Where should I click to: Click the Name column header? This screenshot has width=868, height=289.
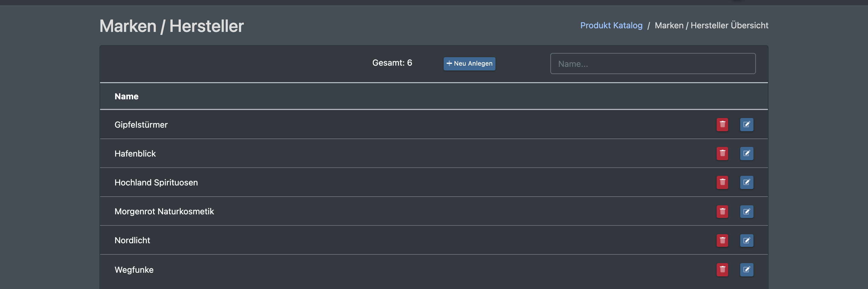(x=126, y=97)
